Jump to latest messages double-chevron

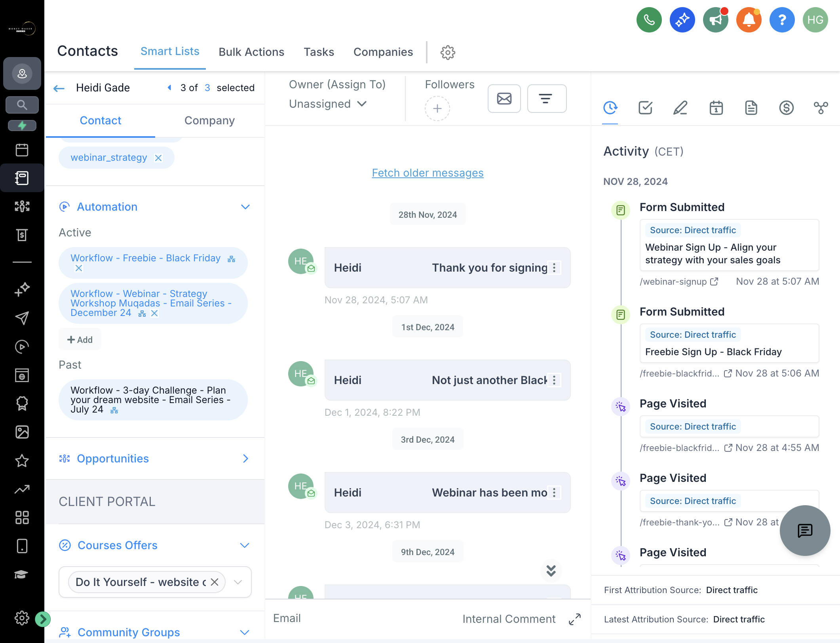551,571
